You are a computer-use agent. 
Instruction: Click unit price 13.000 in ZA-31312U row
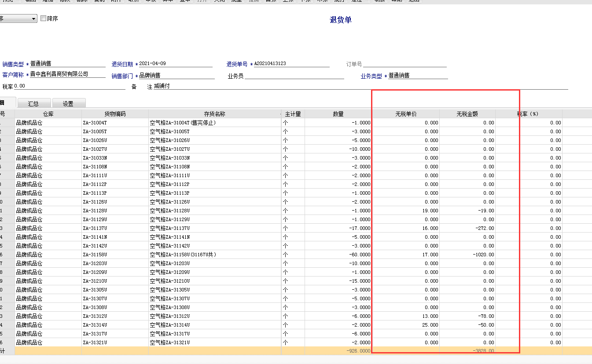[406, 316]
